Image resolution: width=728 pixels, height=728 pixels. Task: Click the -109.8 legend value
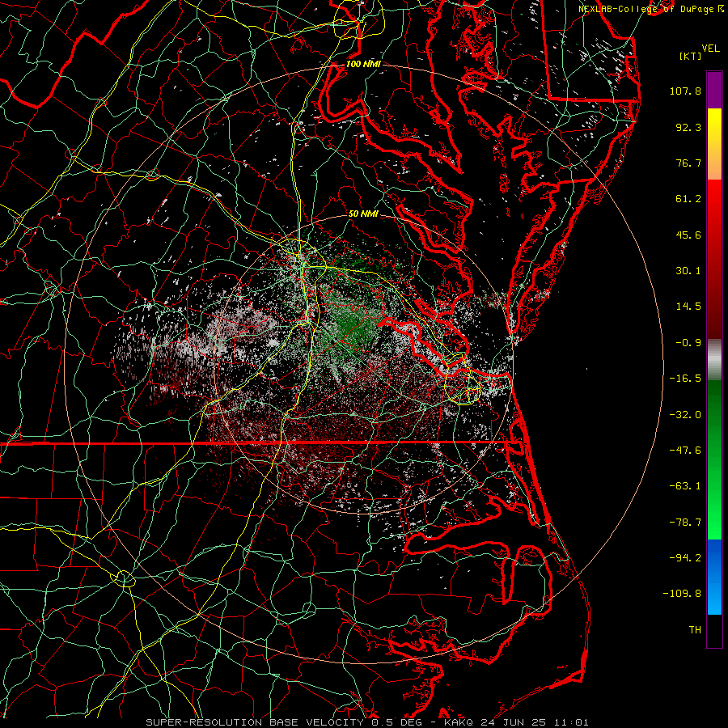click(x=682, y=594)
